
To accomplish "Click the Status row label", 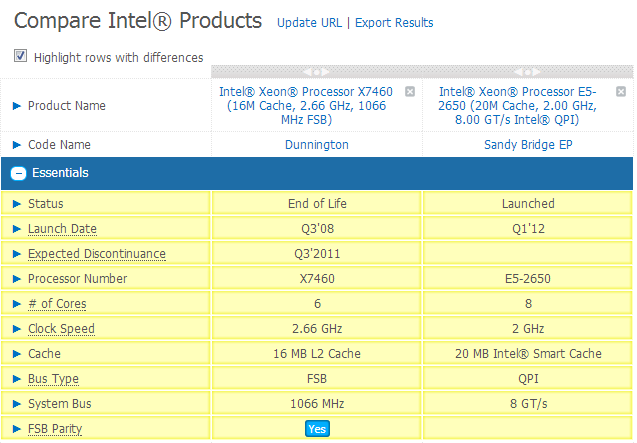I will (46, 204).
